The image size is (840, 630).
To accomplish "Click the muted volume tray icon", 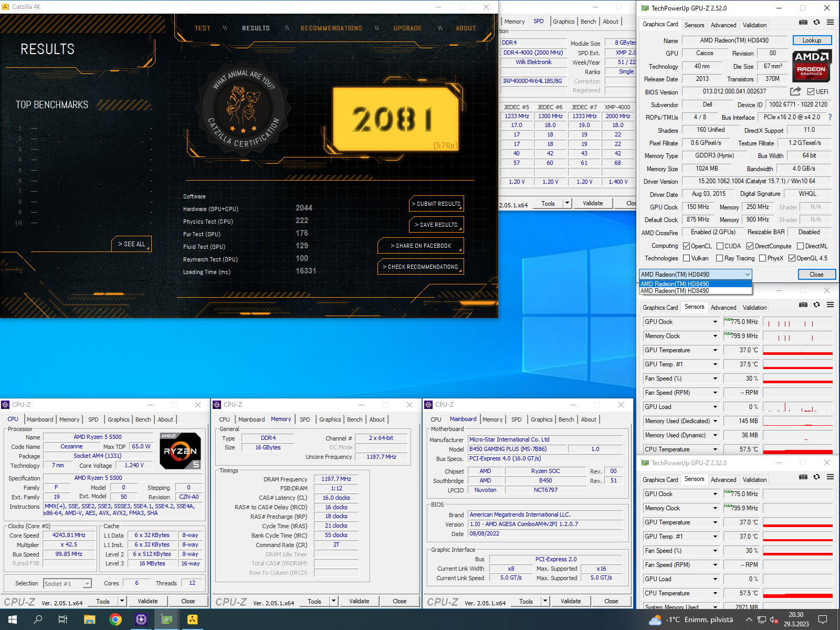I will [774, 620].
